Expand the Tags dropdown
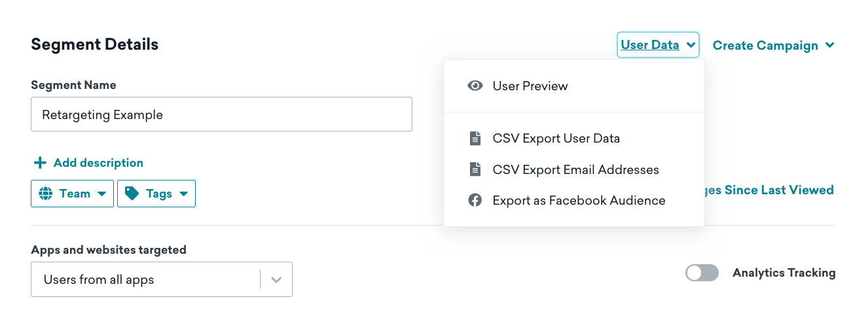Viewport: 868px width, 327px height. click(156, 194)
